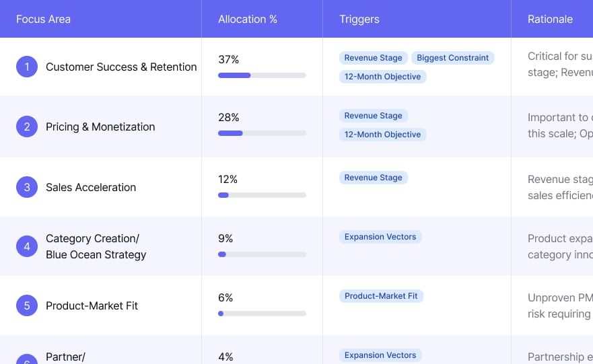Select the Triggers column header
Viewport: 593px width, 364px height.
tap(359, 19)
